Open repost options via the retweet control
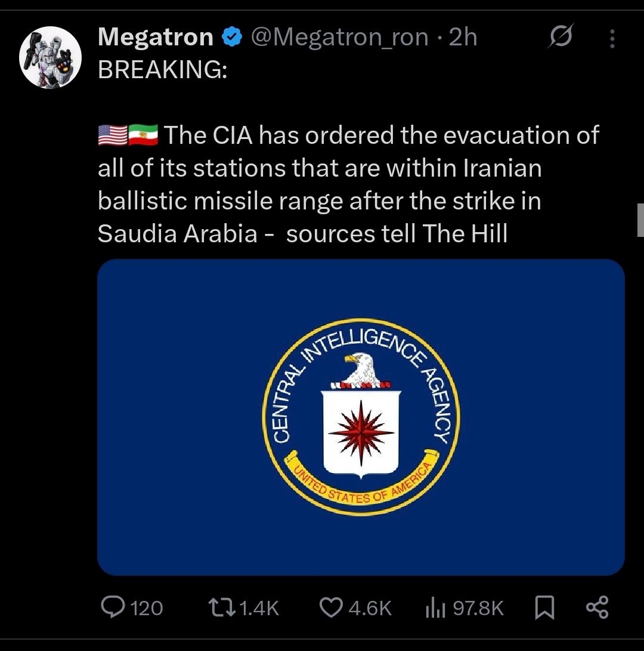Viewport: 644px width, 651px height. [x=223, y=607]
